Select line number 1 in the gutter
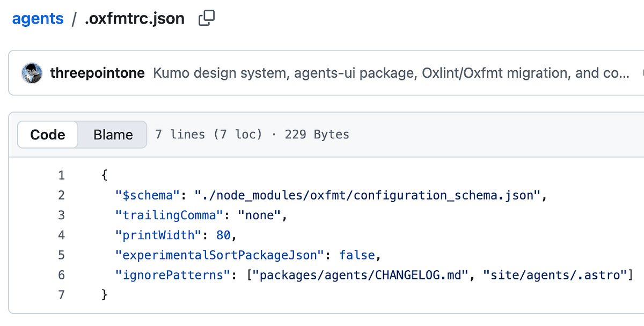 click(61, 175)
